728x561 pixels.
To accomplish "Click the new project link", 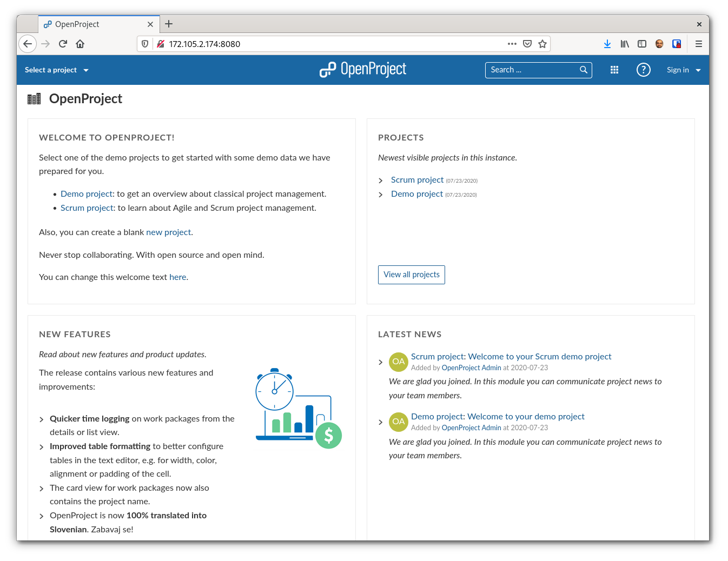I will tap(168, 232).
